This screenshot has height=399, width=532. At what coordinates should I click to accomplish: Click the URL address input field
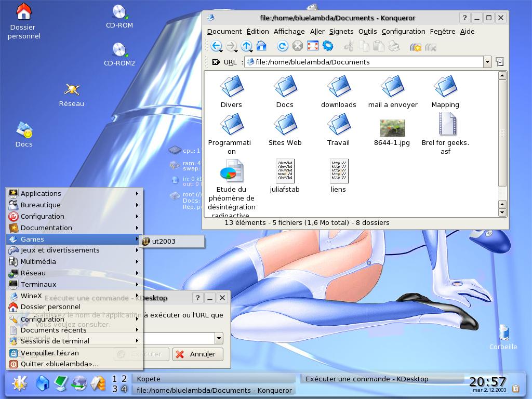(364, 62)
